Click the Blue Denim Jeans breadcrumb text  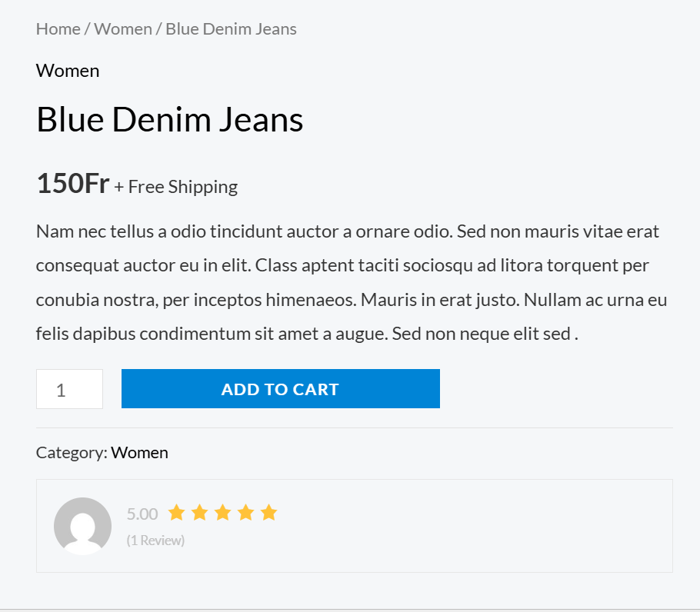coord(231,29)
